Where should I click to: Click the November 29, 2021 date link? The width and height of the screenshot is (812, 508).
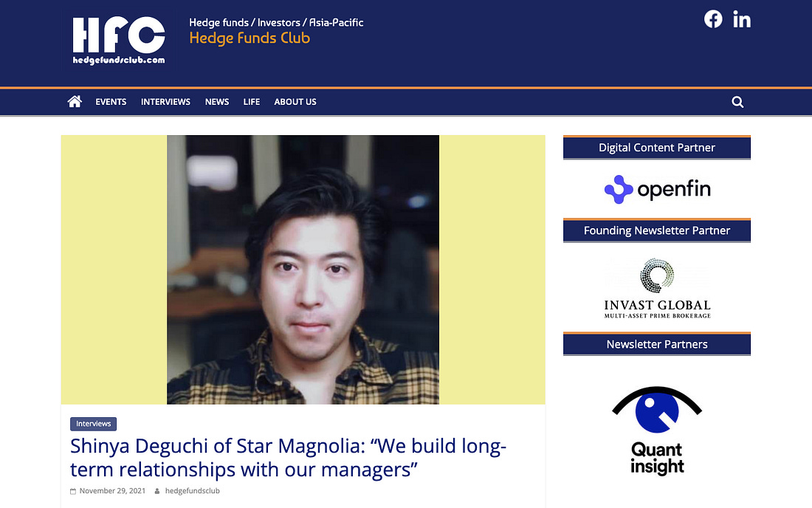tap(112, 491)
